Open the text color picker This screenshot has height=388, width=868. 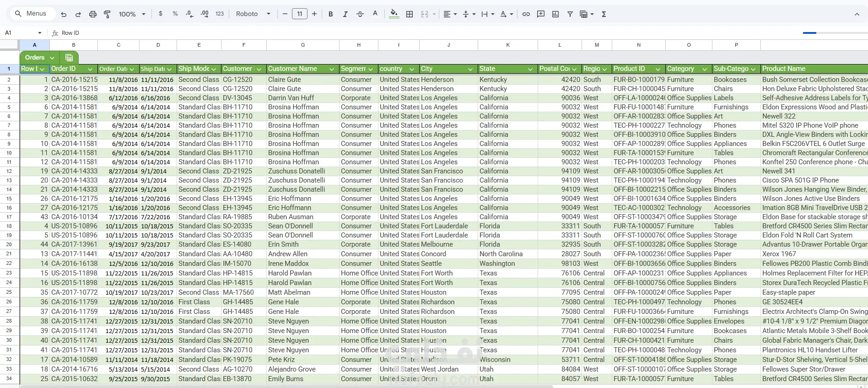tap(375, 14)
